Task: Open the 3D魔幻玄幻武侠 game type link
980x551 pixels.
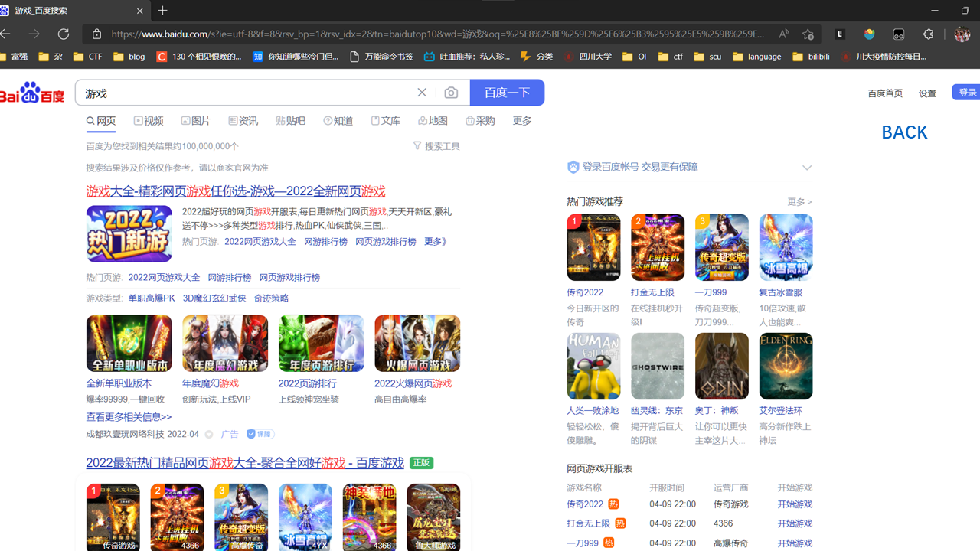Action: tap(214, 298)
